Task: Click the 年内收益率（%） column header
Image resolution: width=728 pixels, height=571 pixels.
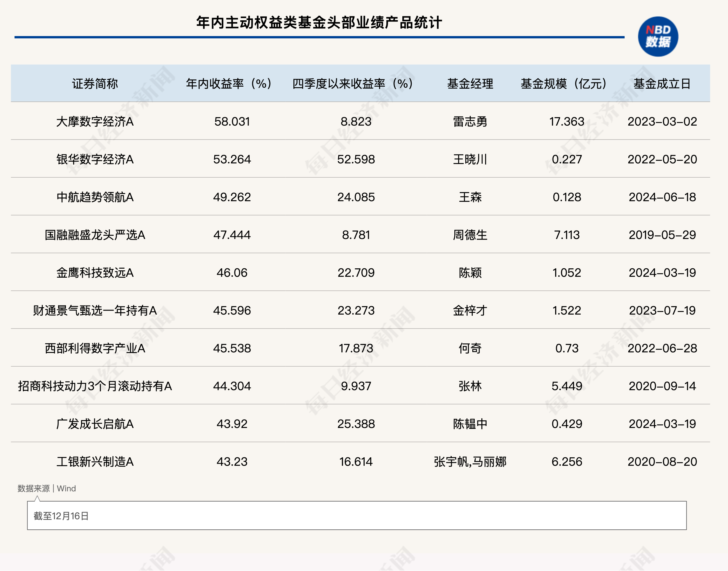Action: click(x=232, y=83)
